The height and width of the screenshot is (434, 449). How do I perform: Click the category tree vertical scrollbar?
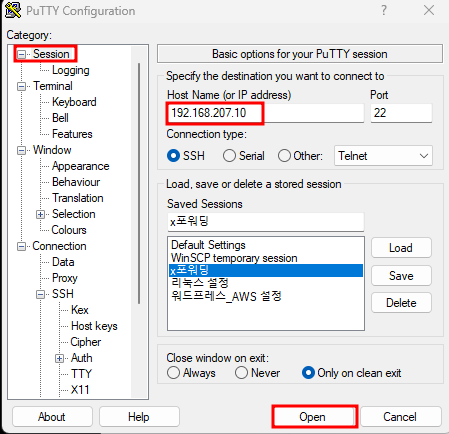tap(139, 183)
